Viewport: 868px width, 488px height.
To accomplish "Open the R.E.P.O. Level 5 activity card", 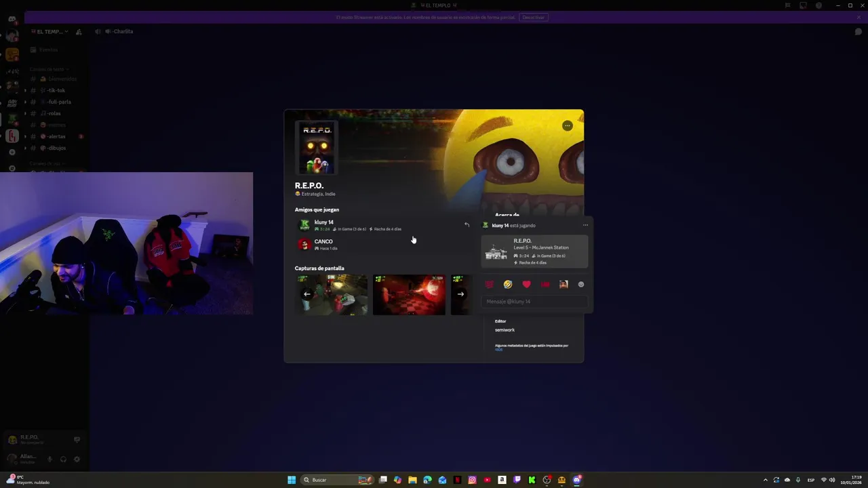I will click(x=534, y=251).
